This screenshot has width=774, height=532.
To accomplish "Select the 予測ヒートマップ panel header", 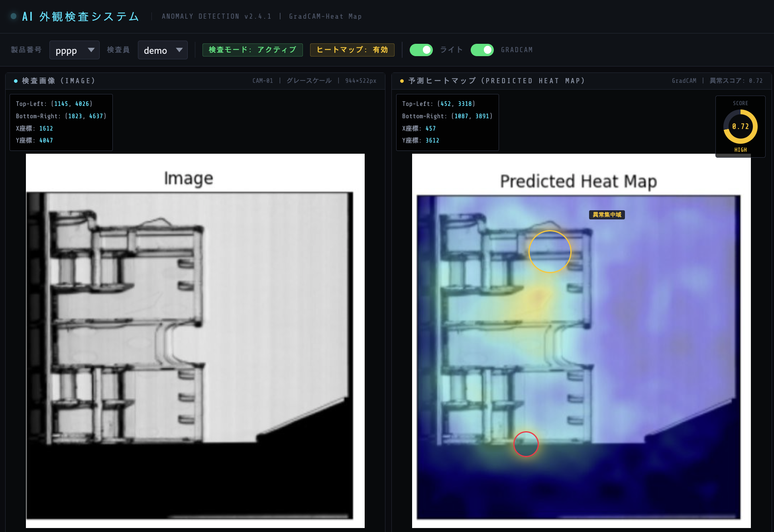I will [581, 81].
